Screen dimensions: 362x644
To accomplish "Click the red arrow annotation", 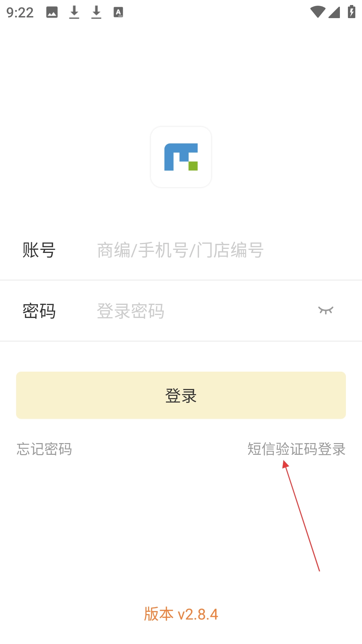I will pyautogui.click(x=301, y=516).
